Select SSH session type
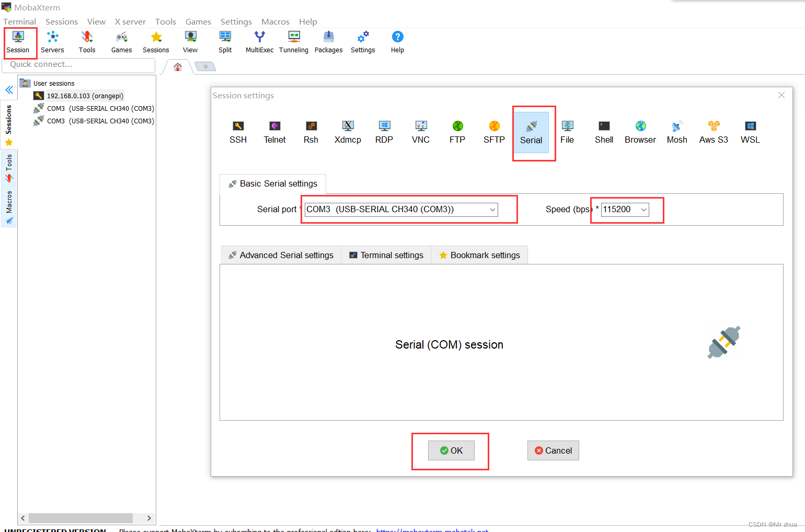 coord(238,132)
